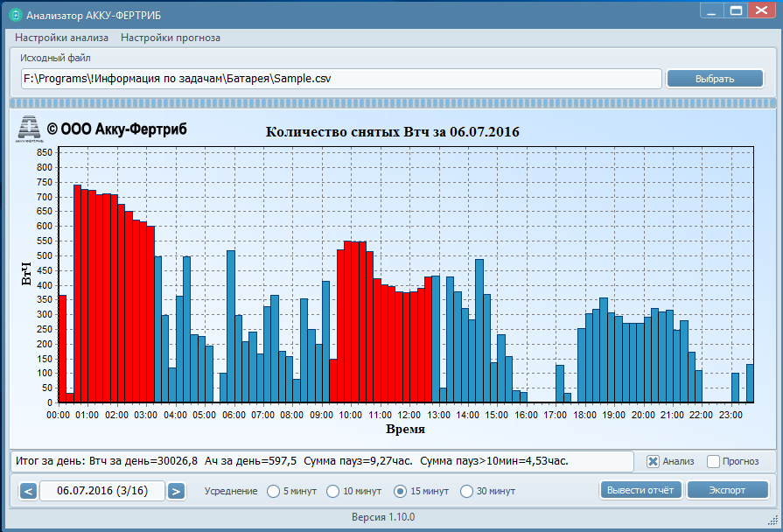Image resolution: width=783 pixels, height=532 pixels.
Task: Click the source file path field
Action: tap(341, 79)
